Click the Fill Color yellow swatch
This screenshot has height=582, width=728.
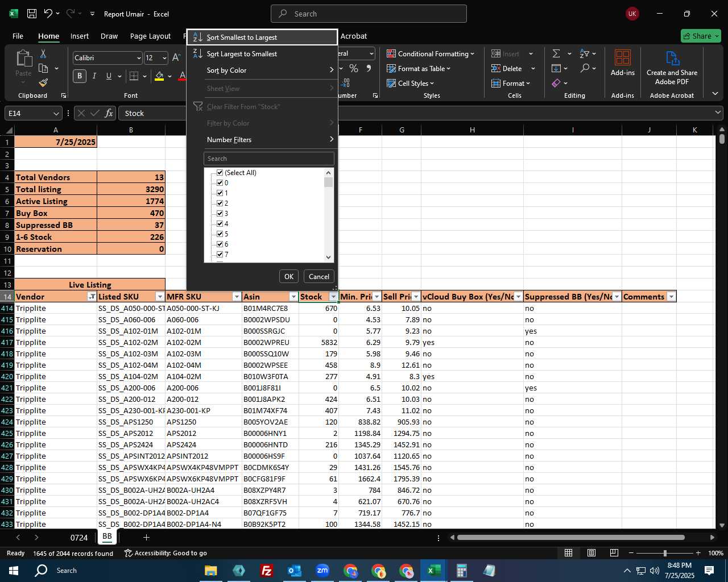[x=159, y=76]
